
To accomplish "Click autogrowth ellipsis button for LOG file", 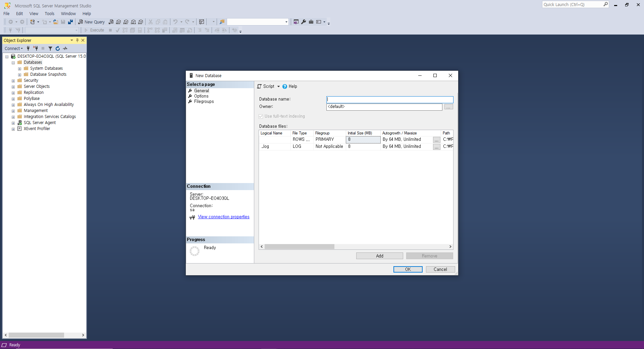I will pos(436,147).
